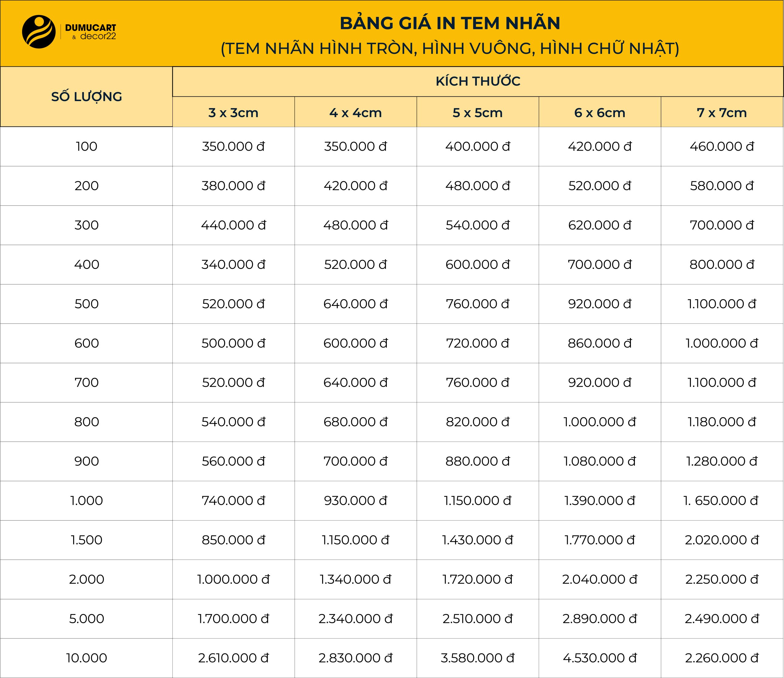The image size is (784, 678).
Task: Select the 1.000.000 đ price in row 600
Action: point(722,343)
